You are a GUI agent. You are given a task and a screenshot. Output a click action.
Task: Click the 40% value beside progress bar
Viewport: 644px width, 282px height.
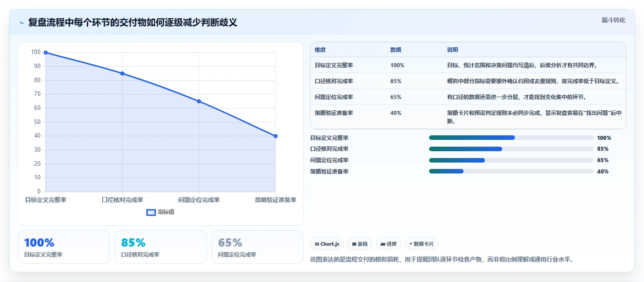click(603, 172)
